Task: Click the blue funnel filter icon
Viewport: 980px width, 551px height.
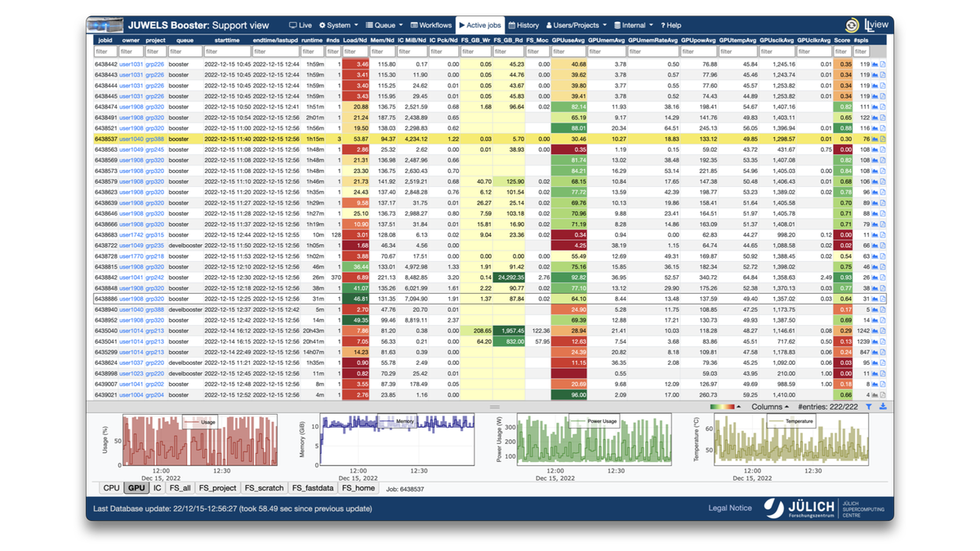Action: pos(868,407)
